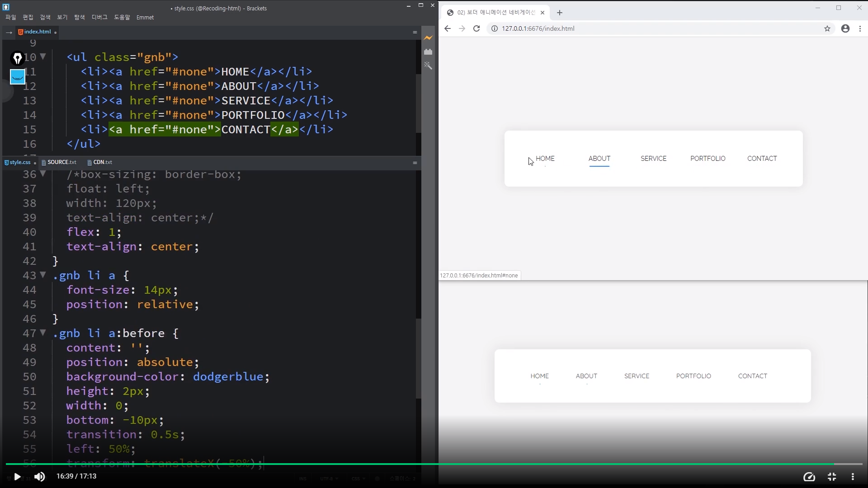Open the 검색 (Find) menu

(45, 17)
